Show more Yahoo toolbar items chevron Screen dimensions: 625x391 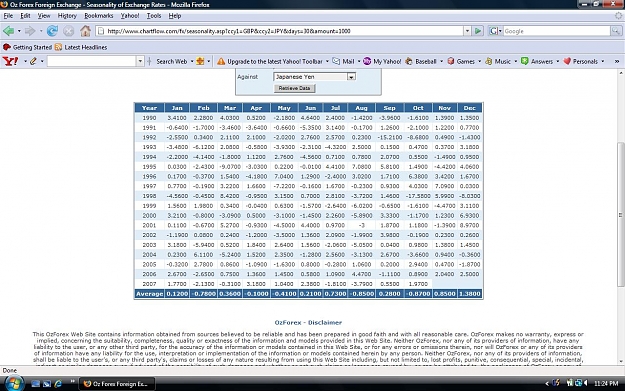pos(617,61)
